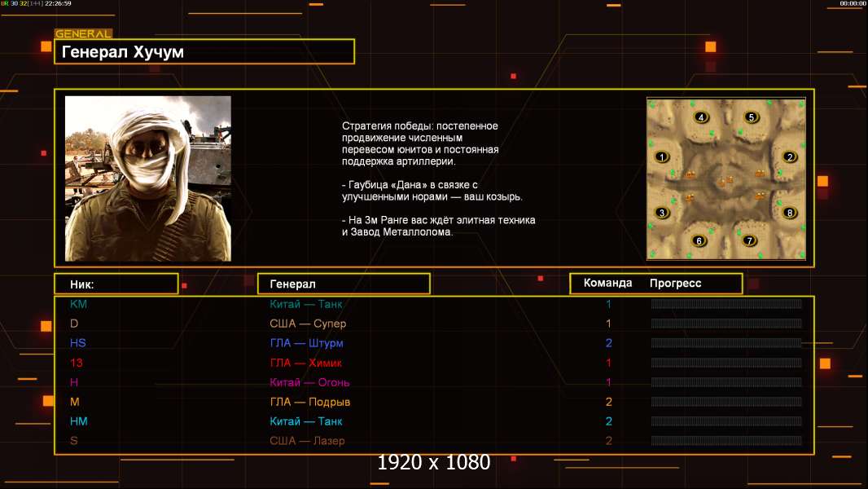Click США — Супер general entry
The image size is (868, 489).
(308, 324)
